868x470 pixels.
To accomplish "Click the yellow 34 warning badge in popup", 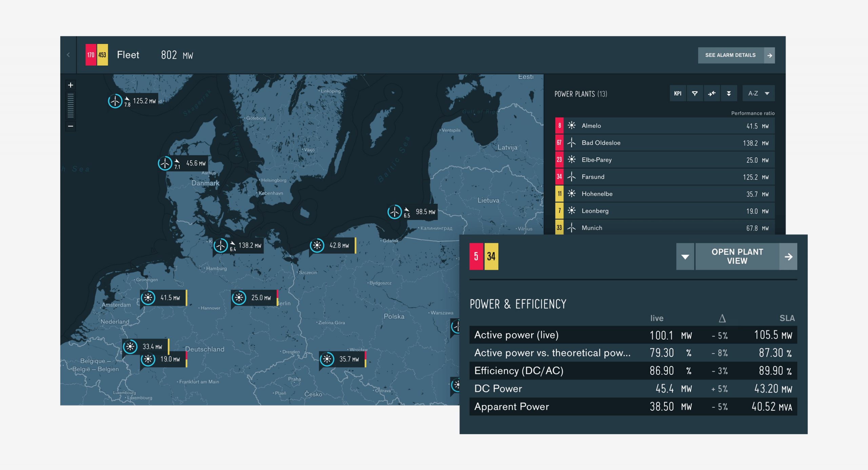I will tap(491, 257).
